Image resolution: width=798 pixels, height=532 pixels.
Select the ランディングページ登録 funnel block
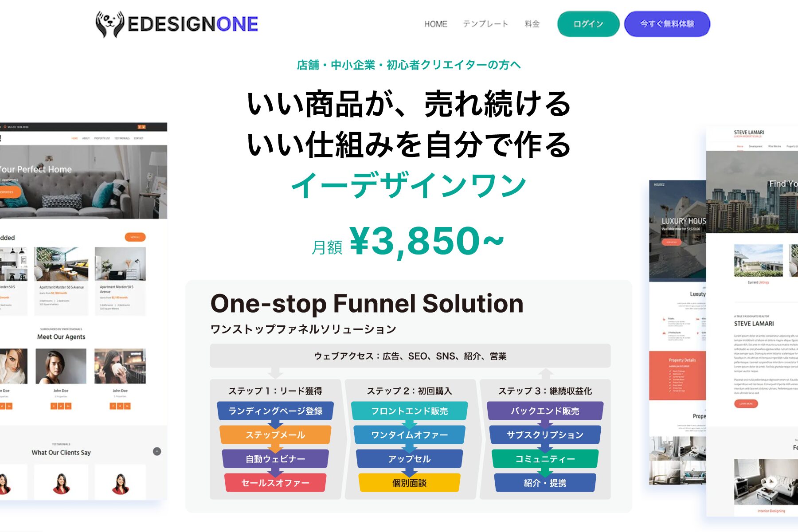(x=275, y=411)
